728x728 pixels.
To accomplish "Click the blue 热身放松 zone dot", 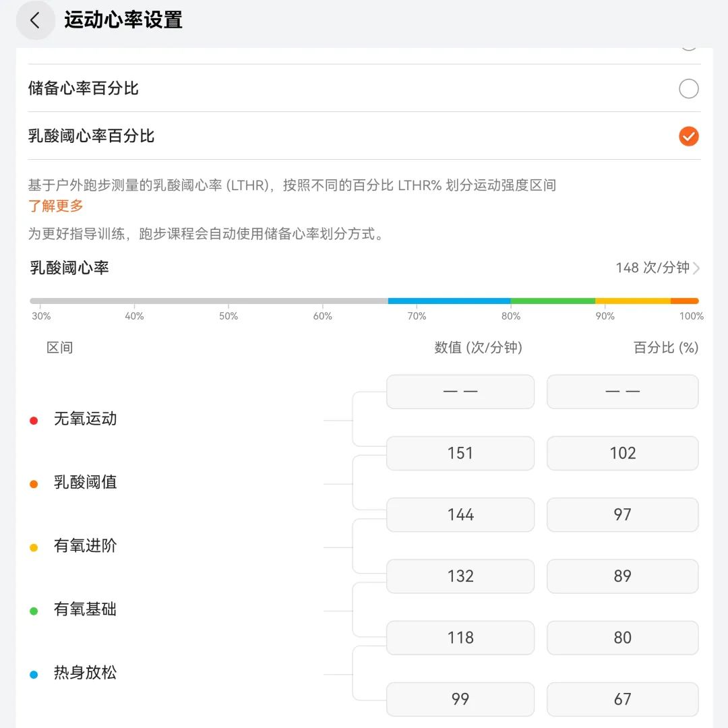I will (x=34, y=675).
